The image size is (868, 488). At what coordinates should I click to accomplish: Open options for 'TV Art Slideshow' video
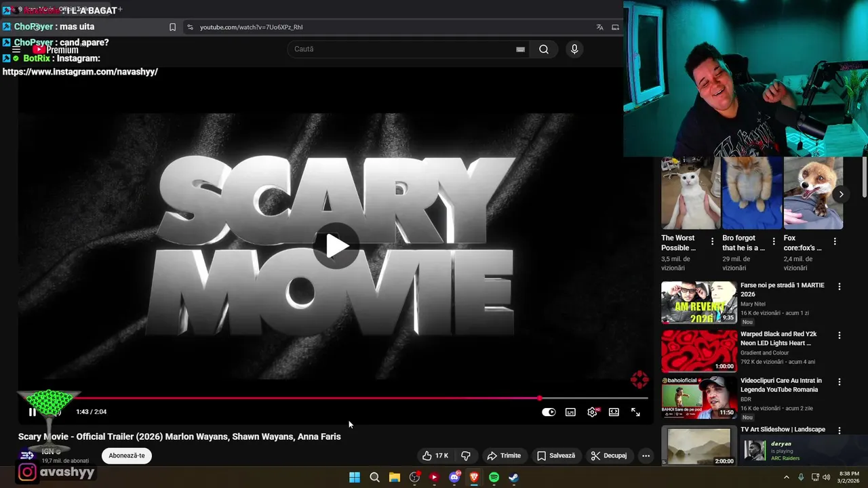840,430
